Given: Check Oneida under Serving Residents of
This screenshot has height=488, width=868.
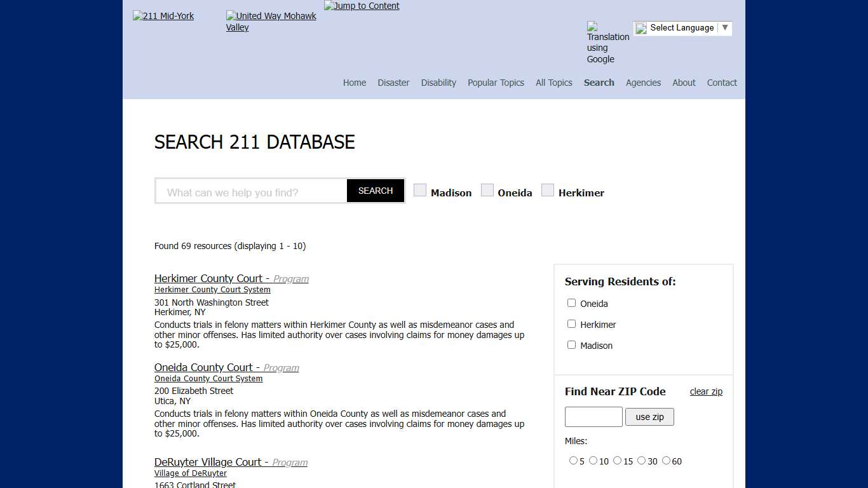Looking at the screenshot, I should coord(571,303).
